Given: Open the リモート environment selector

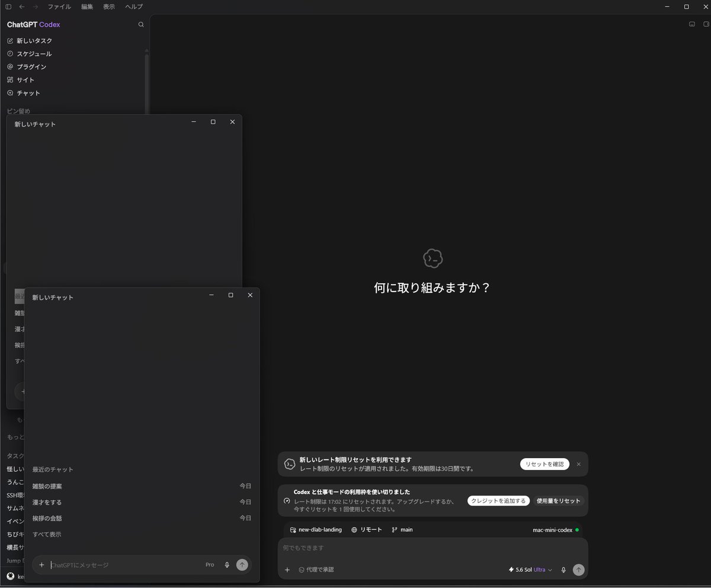Looking at the screenshot, I should pyautogui.click(x=366, y=530).
